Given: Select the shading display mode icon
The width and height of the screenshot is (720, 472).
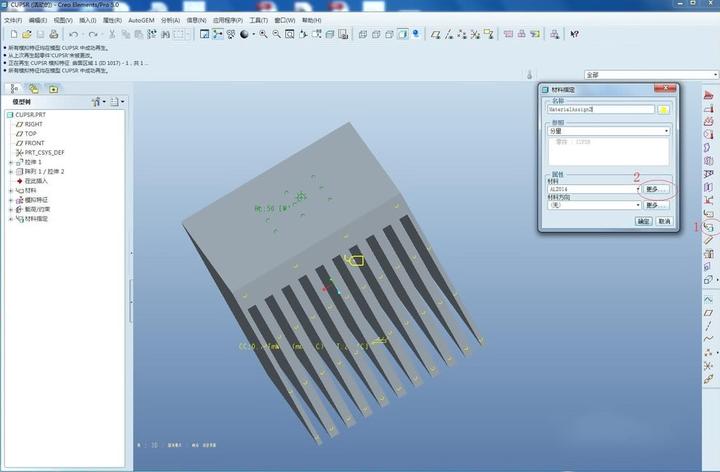Looking at the screenshot, I should tap(403, 34).
